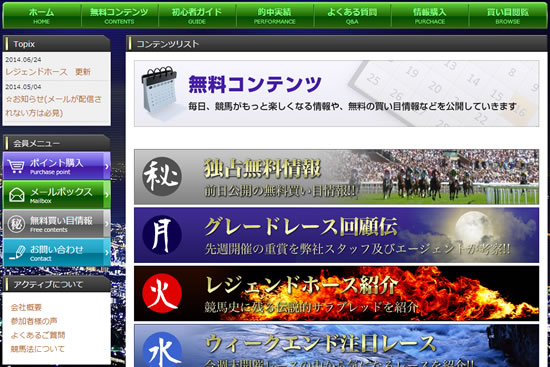Click the calendar icon in 無料コンテンツ banner

[160, 90]
